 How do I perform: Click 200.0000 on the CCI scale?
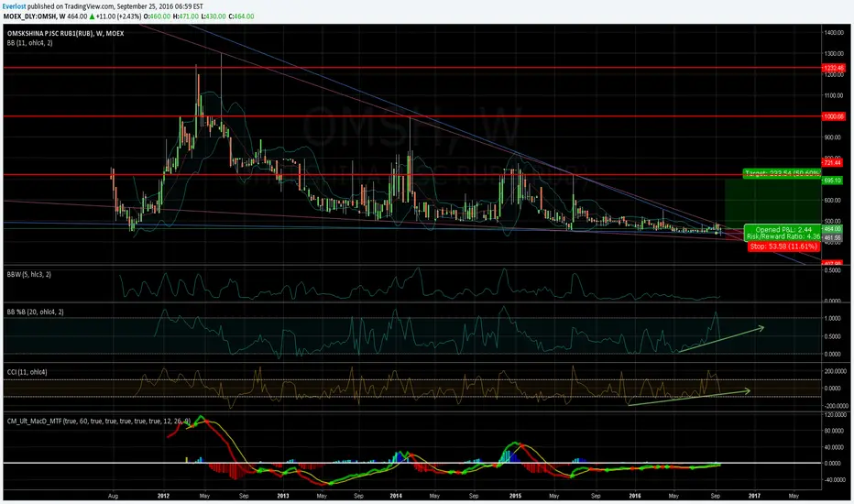pyautogui.click(x=836, y=371)
